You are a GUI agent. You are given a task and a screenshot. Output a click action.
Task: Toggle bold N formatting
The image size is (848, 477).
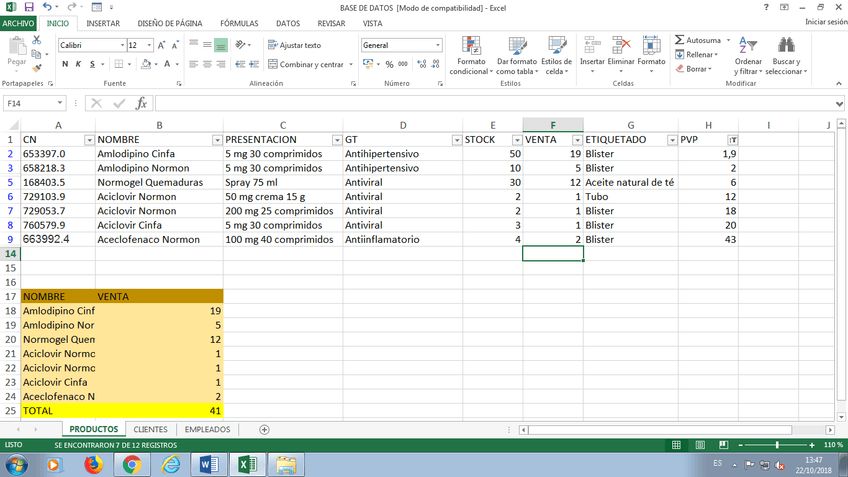coord(65,64)
